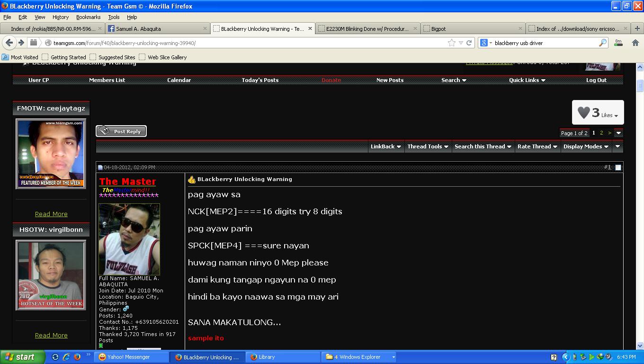The image size is (644, 364).
Task: Click the scrollbar up arrow
Action: (640, 67)
